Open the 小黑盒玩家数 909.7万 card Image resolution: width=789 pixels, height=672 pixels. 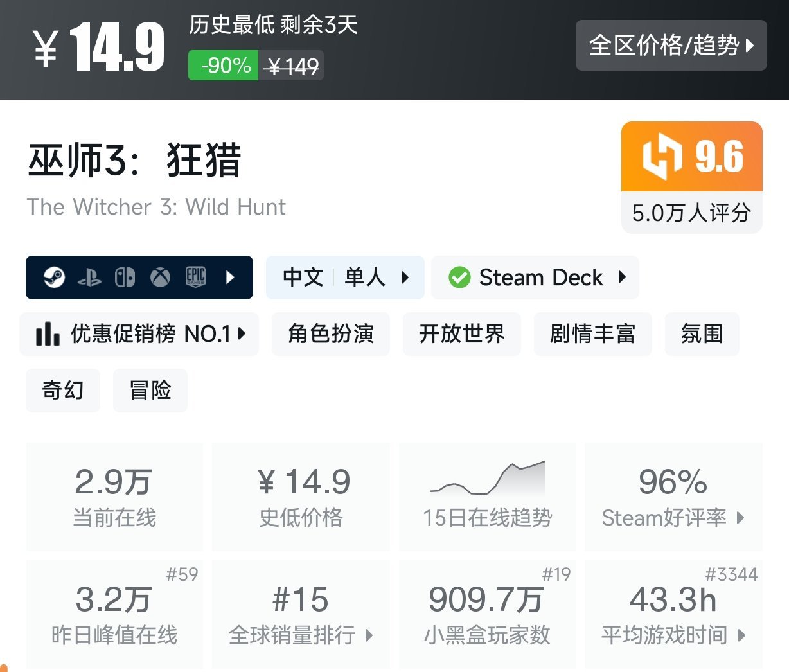click(x=487, y=615)
